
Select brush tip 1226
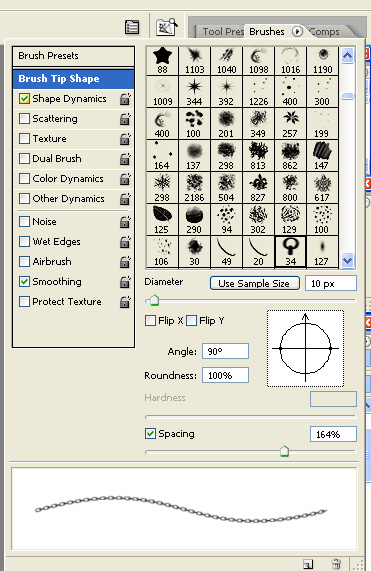click(258, 92)
